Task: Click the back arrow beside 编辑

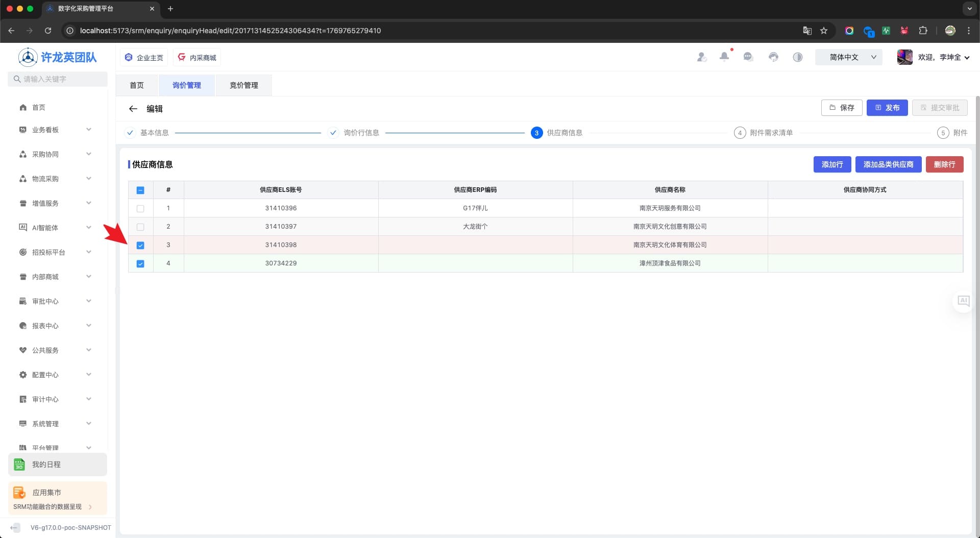Action: tap(133, 109)
